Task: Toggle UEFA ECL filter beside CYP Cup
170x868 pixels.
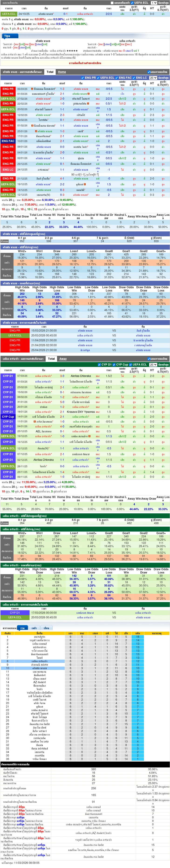Action: (x=131, y=365)
